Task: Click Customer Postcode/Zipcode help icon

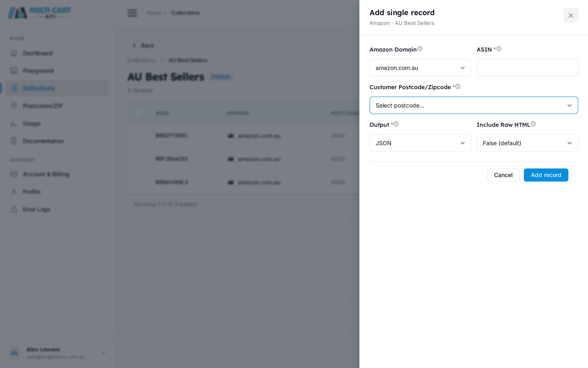Action: 458,86
